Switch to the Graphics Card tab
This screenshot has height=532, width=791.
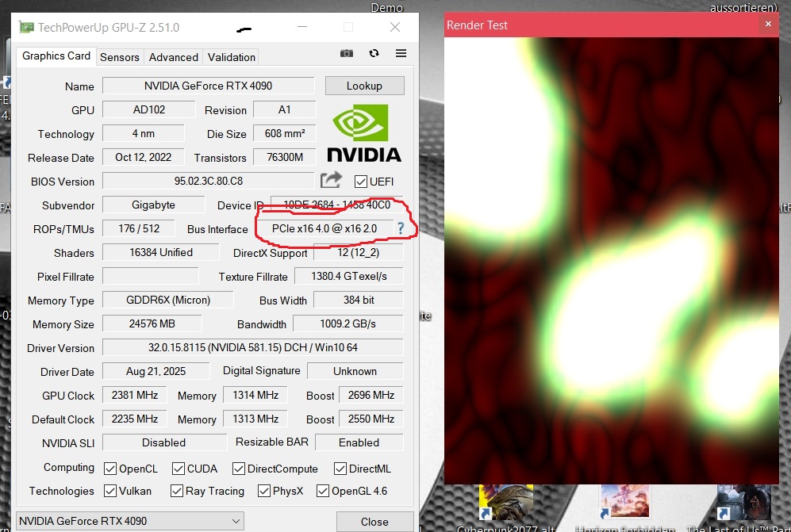(56, 56)
